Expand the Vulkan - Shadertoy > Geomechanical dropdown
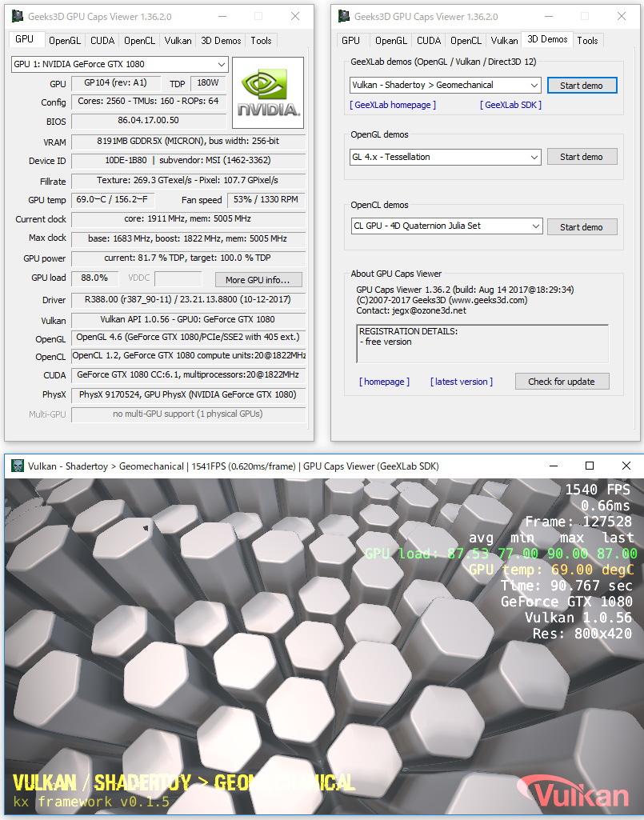Screen dimensions: 644x820 coord(446,85)
